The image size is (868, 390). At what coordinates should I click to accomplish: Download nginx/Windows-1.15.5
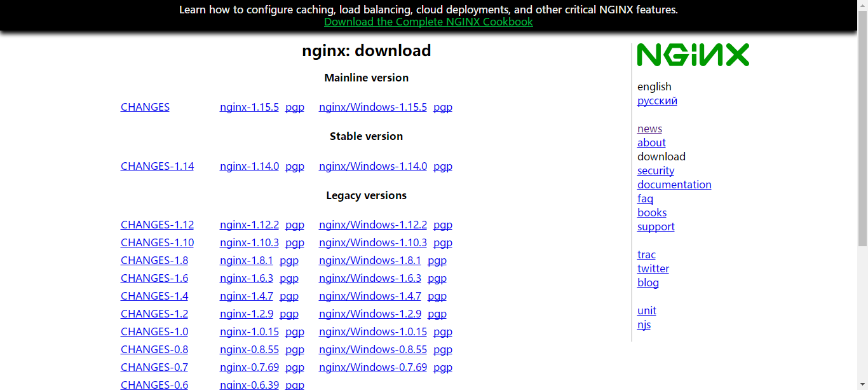click(x=373, y=107)
